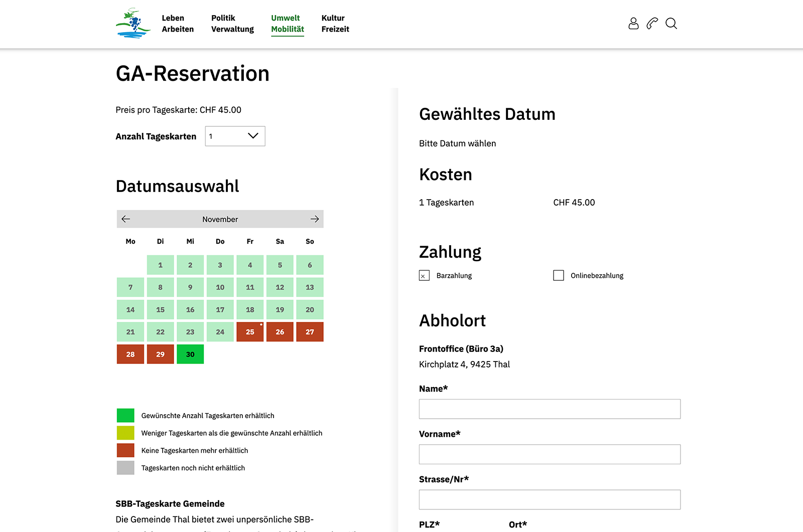
Task: Navigate to Kultur Freizeit
Action: coord(335,24)
